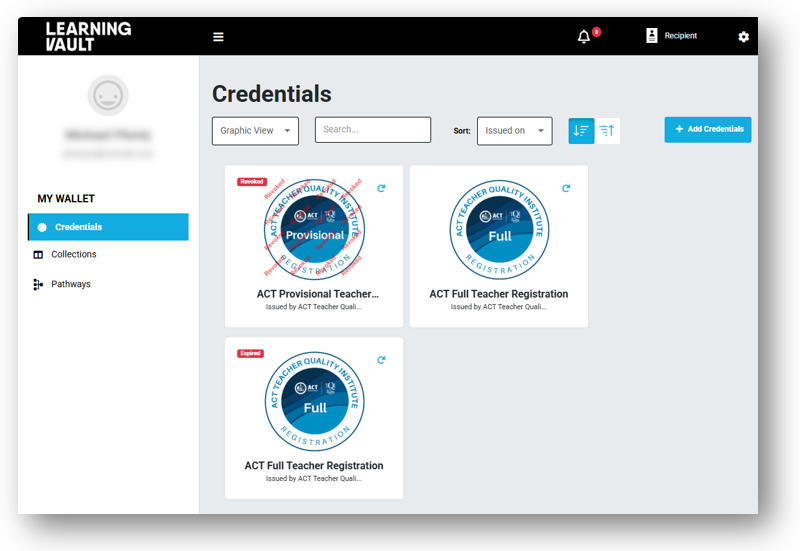
Task: Refresh the Expired ACT Full Teacher card
Action: 381,360
